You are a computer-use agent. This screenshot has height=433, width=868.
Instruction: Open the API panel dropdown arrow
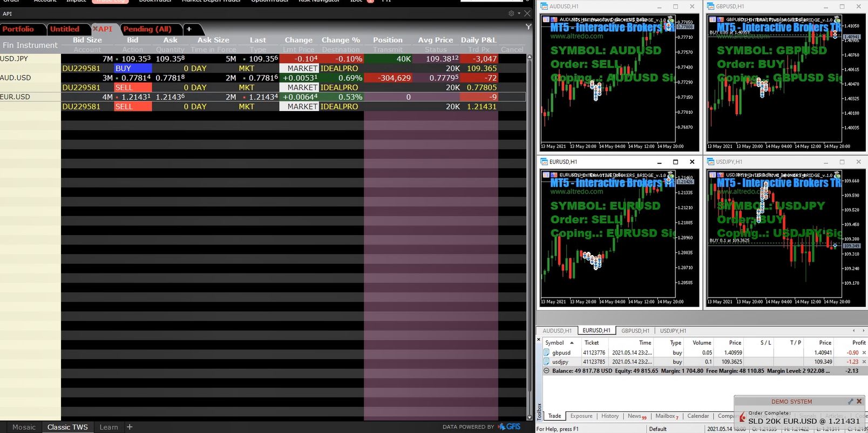pyautogui.click(x=519, y=13)
